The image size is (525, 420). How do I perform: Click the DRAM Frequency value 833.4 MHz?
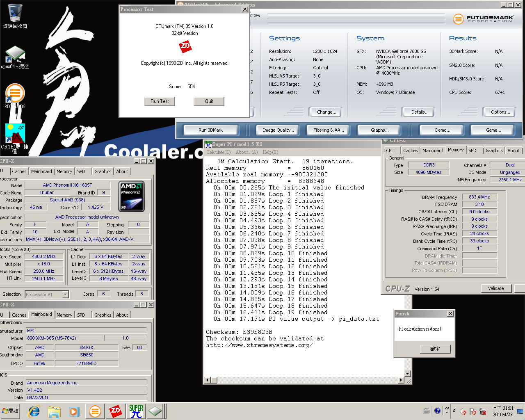pyautogui.click(x=479, y=197)
